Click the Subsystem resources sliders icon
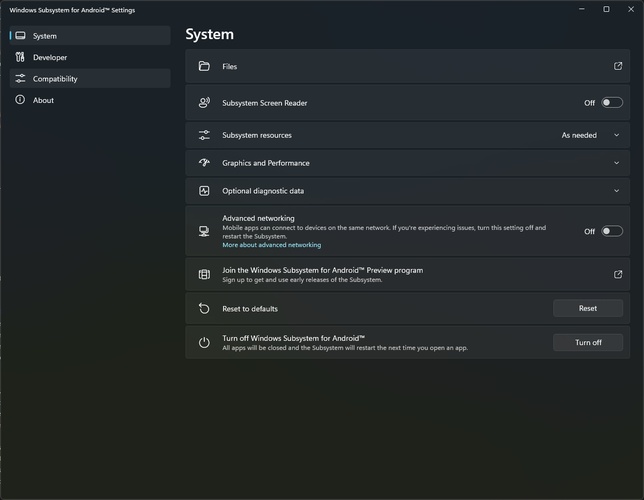644x500 pixels. (x=204, y=135)
